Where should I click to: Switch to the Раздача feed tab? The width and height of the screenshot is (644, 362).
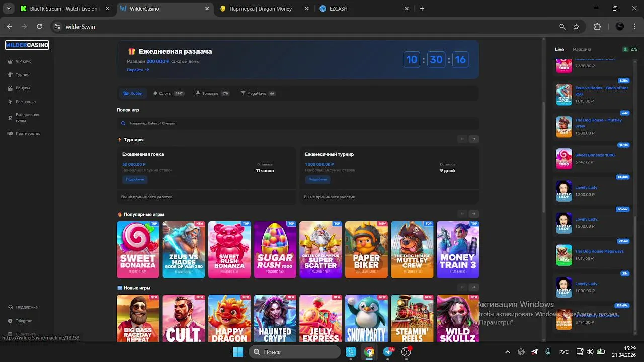pos(582,49)
